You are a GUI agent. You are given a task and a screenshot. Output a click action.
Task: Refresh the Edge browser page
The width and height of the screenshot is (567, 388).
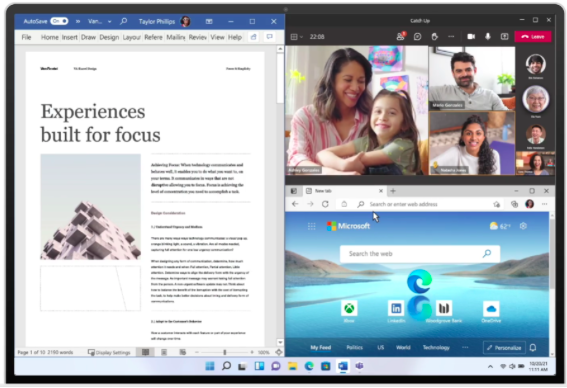325,204
